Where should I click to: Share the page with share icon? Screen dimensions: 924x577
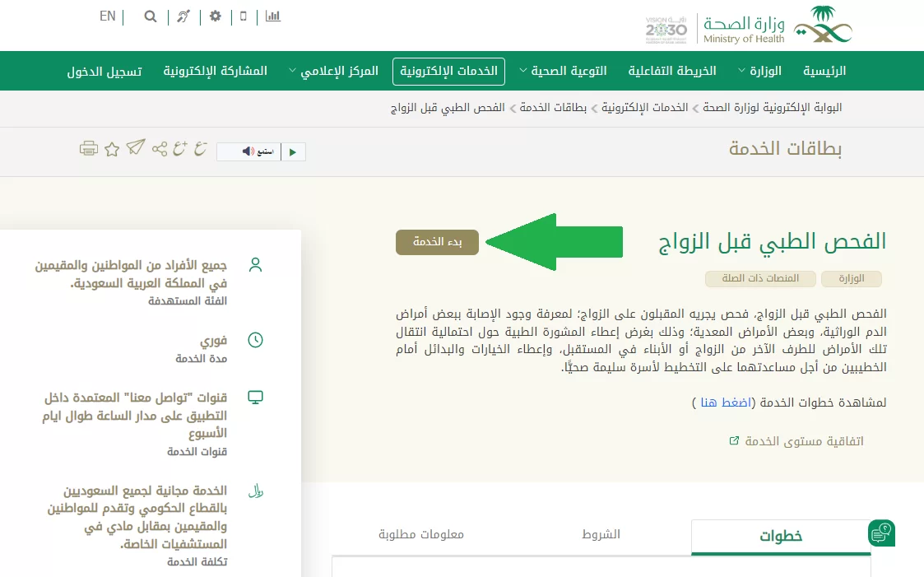coord(160,148)
